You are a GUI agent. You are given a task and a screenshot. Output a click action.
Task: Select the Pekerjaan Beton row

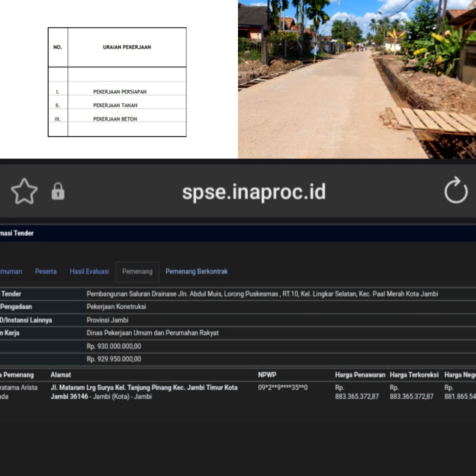(x=115, y=119)
